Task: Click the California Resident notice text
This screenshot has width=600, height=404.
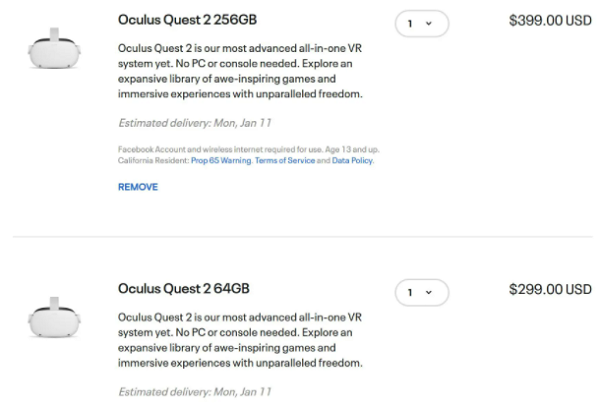Action: [149, 160]
